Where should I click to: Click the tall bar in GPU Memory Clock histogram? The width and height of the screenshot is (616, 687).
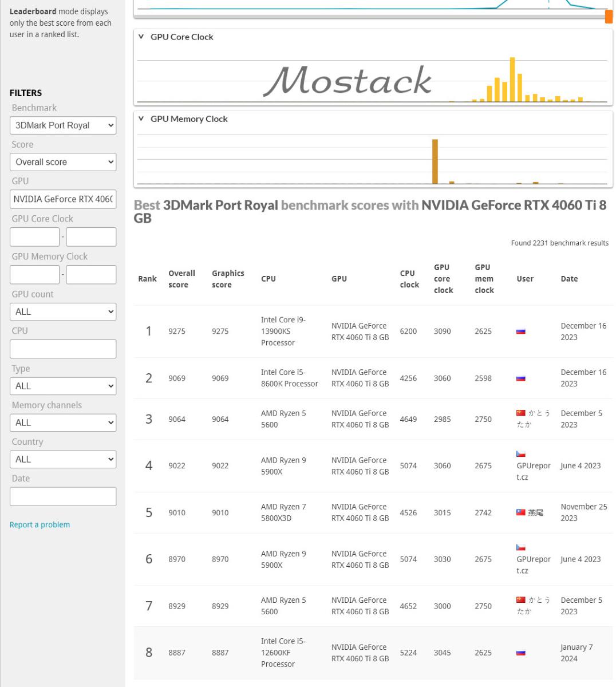tap(435, 161)
